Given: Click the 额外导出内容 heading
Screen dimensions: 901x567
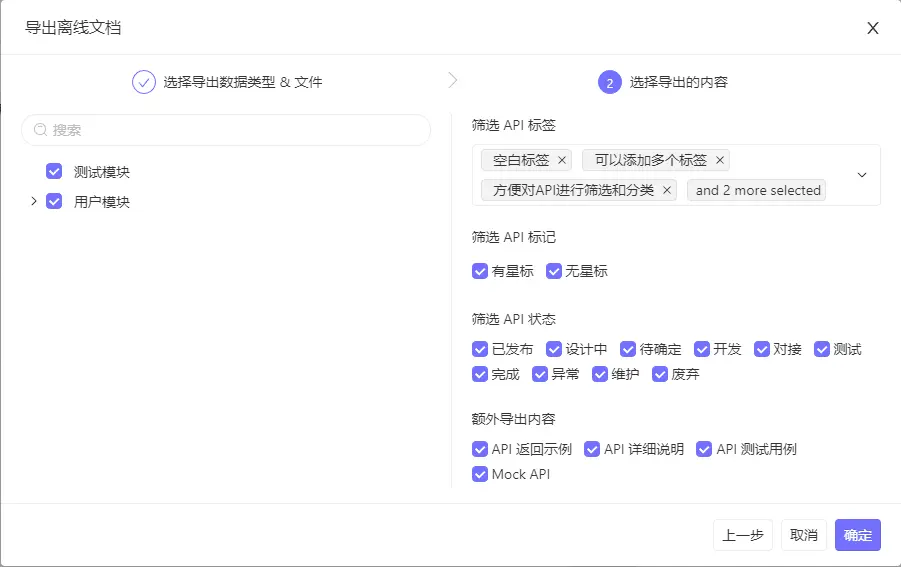Looking at the screenshot, I should click(x=514, y=419).
